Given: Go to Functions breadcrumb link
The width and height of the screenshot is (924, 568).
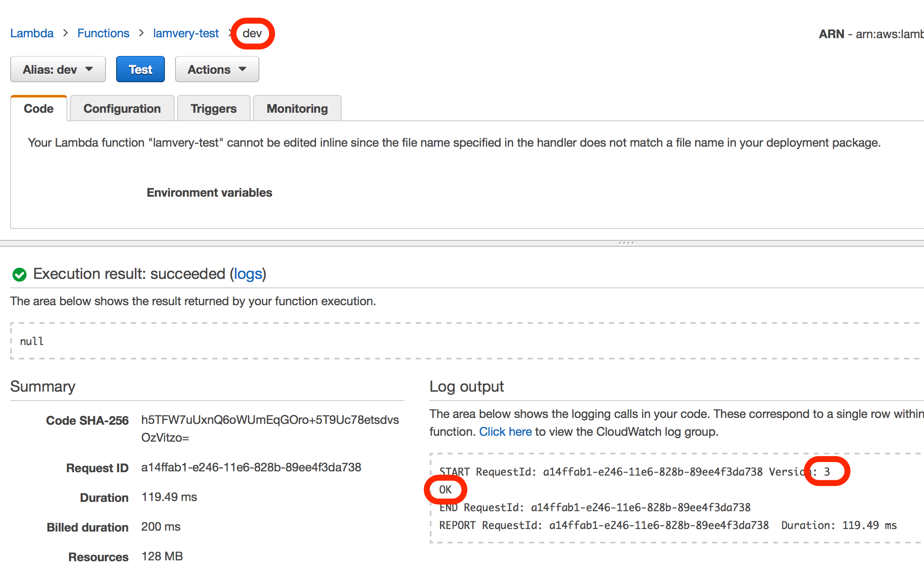Looking at the screenshot, I should point(103,33).
